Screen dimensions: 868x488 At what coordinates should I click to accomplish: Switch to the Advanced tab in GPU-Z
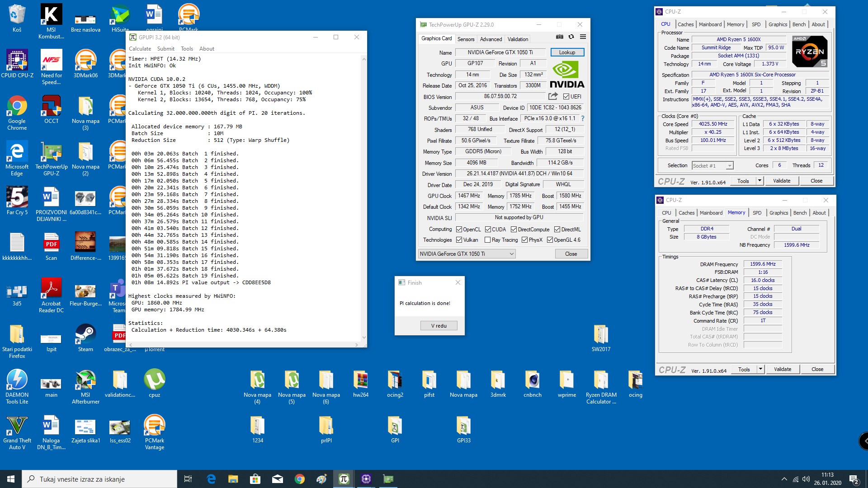tap(491, 39)
